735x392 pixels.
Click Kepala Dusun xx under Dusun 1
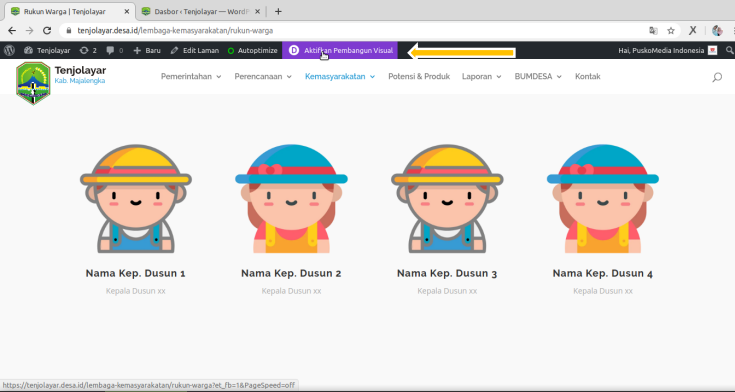click(x=135, y=291)
